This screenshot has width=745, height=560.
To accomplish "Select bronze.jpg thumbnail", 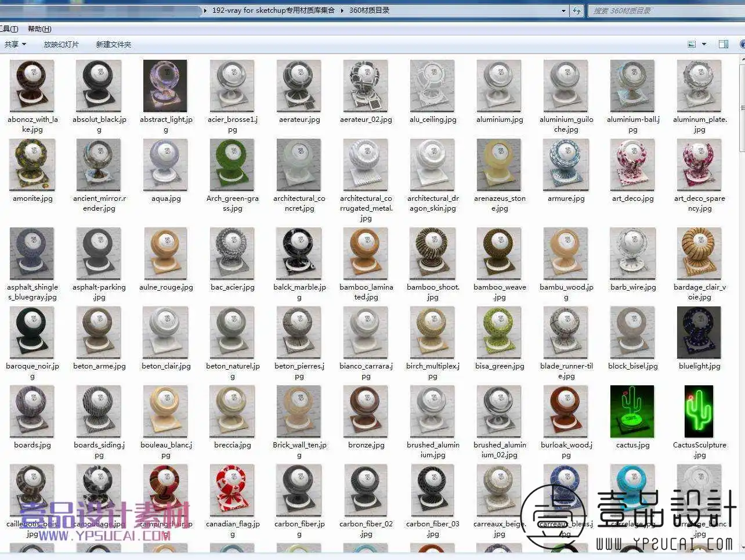I will pos(366,411).
